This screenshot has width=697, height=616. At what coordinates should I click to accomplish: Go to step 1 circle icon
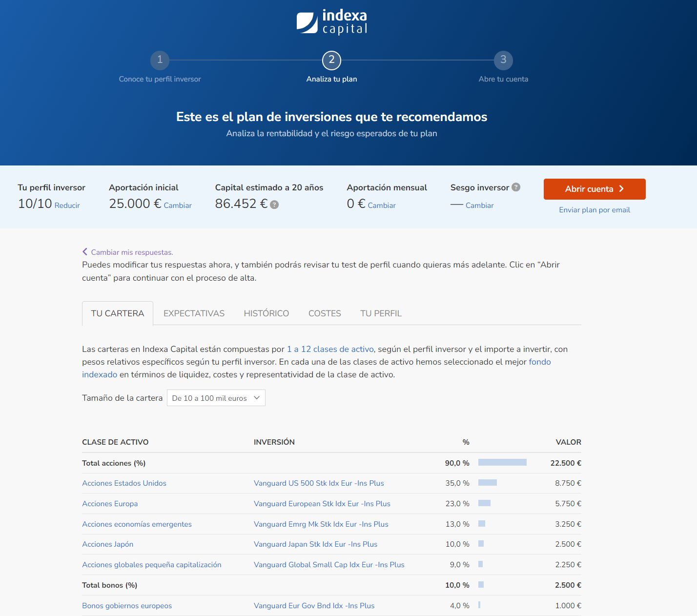(160, 60)
